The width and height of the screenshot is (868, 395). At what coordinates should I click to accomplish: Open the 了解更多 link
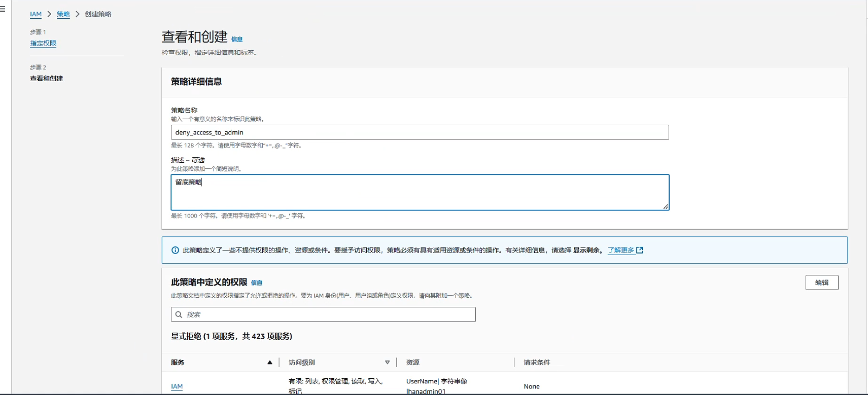pos(621,250)
